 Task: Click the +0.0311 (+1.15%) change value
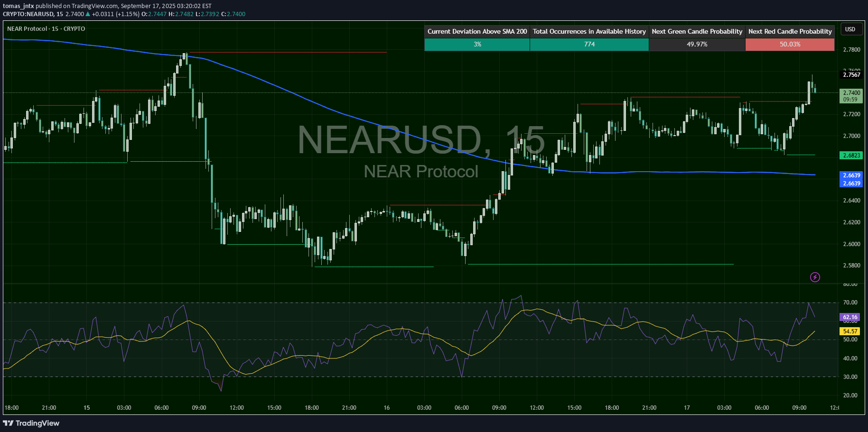(x=115, y=14)
